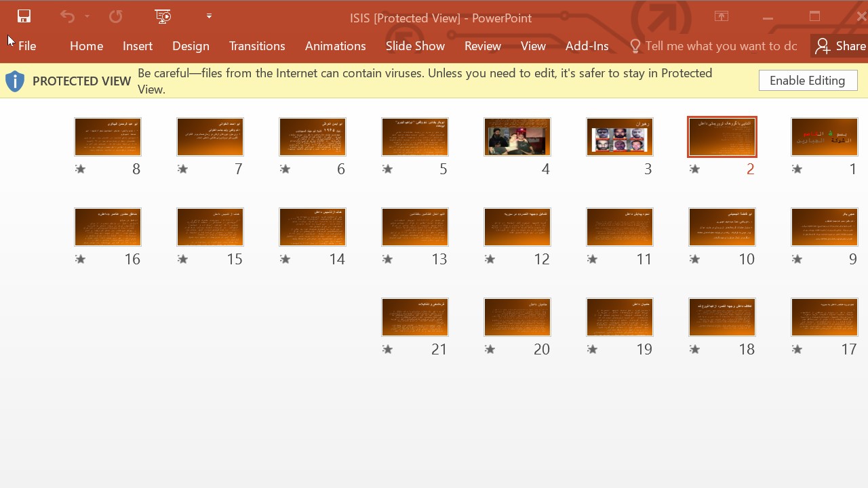
Task: Select slide 8 thumbnail
Action: (108, 137)
